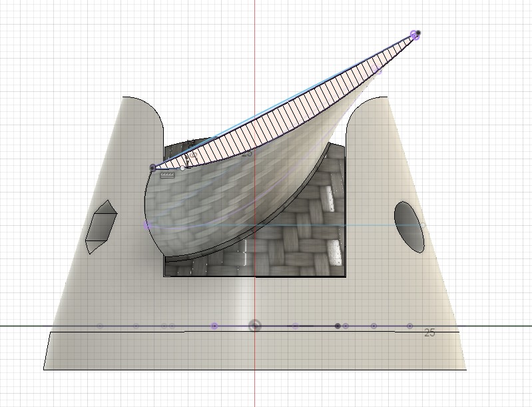Select the rightmost sketch point on the baseline

click(x=410, y=326)
